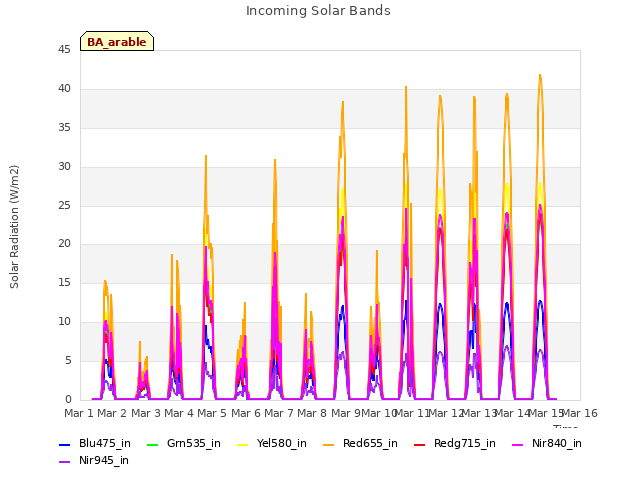
Task: Click the 35 y-axis tick label
Action: click(x=64, y=128)
